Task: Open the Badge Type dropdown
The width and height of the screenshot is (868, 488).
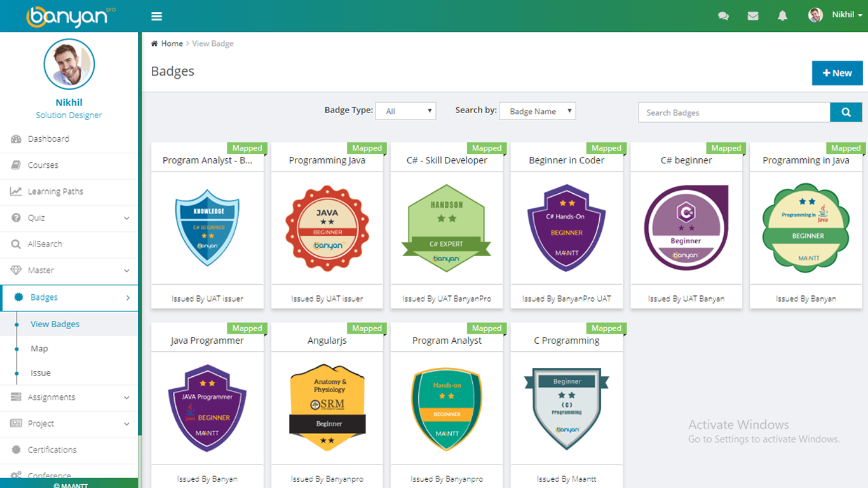Action: (x=405, y=111)
